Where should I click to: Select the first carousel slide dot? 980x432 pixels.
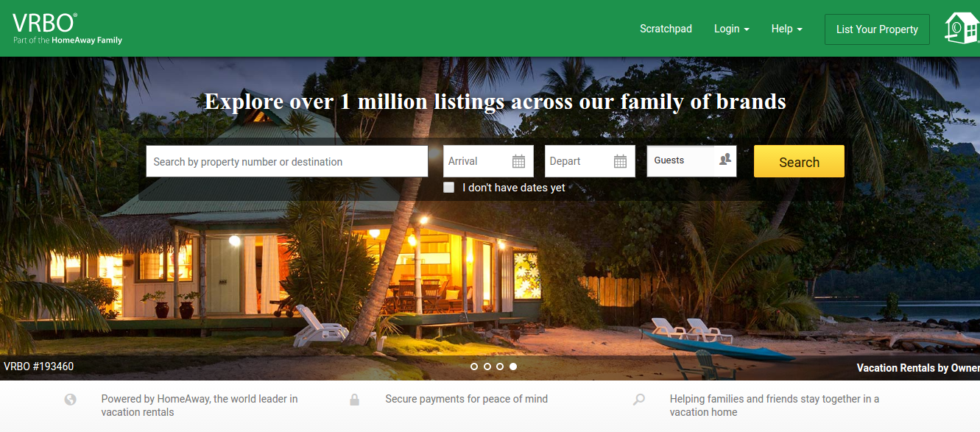pyautogui.click(x=474, y=367)
